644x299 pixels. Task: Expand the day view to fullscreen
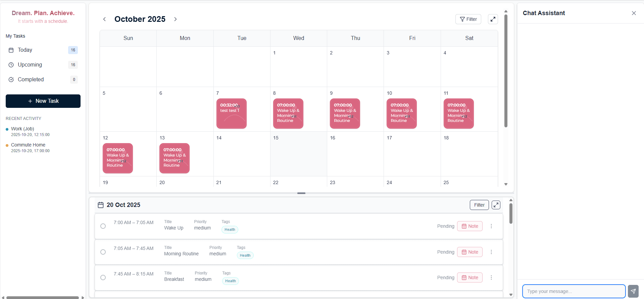coord(496,205)
